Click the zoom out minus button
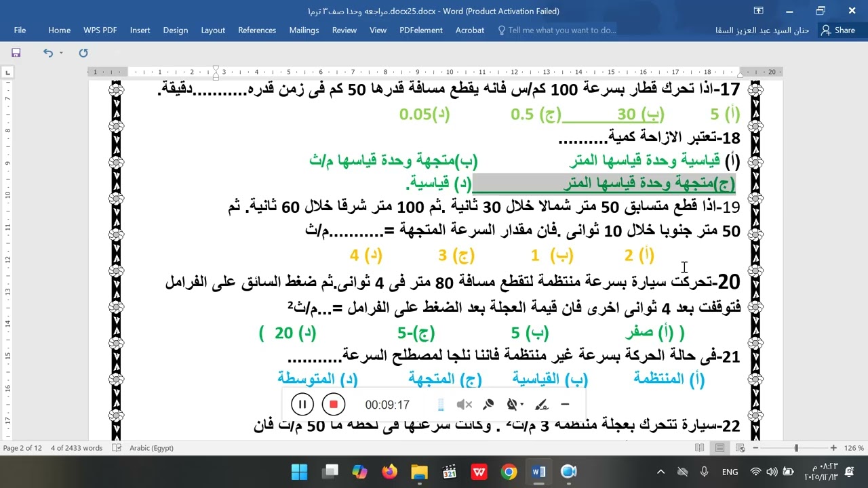This screenshot has height=488, width=868. point(756,448)
